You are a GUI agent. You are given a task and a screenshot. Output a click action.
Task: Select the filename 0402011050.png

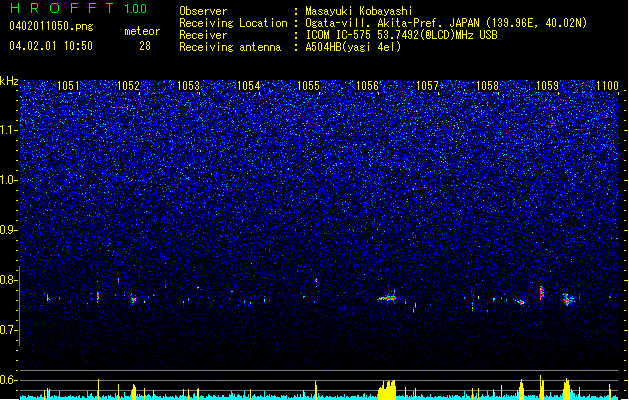(51, 26)
